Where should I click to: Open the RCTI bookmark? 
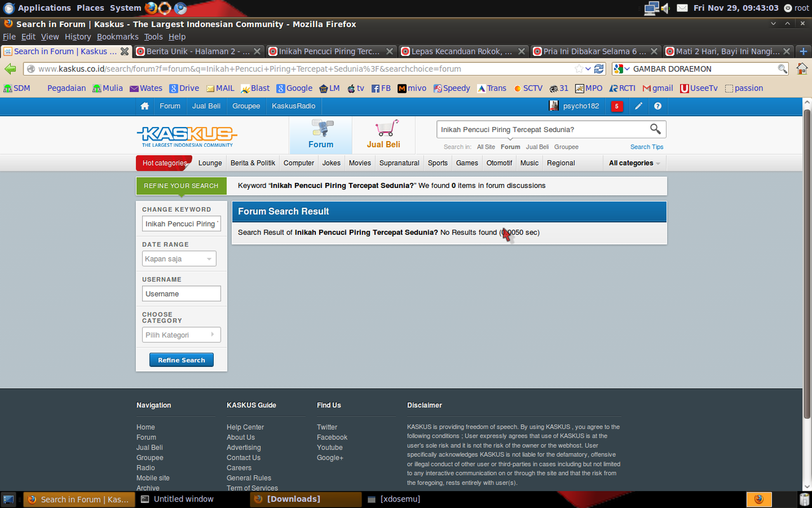(622, 88)
